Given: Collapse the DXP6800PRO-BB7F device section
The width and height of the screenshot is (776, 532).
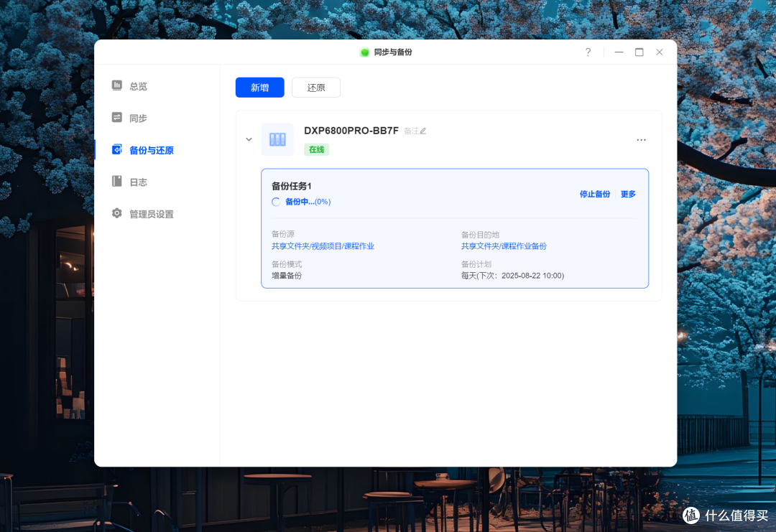Looking at the screenshot, I should pos(249,139).
